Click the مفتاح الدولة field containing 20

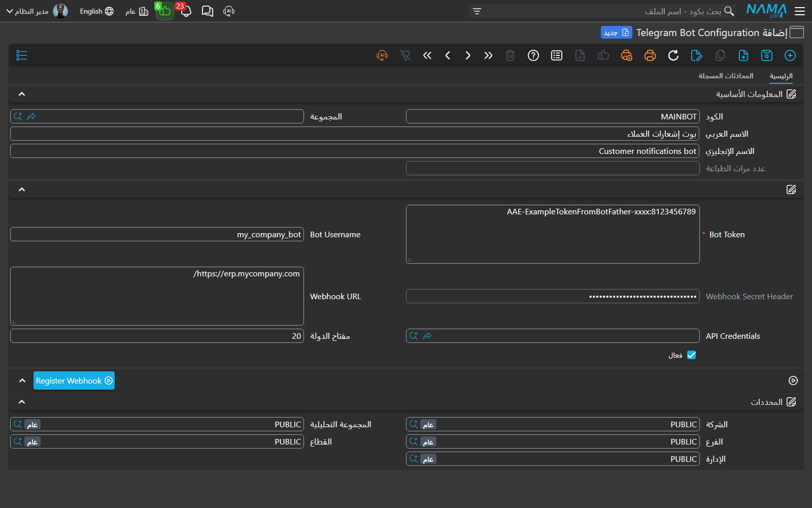tap(157, 336)
